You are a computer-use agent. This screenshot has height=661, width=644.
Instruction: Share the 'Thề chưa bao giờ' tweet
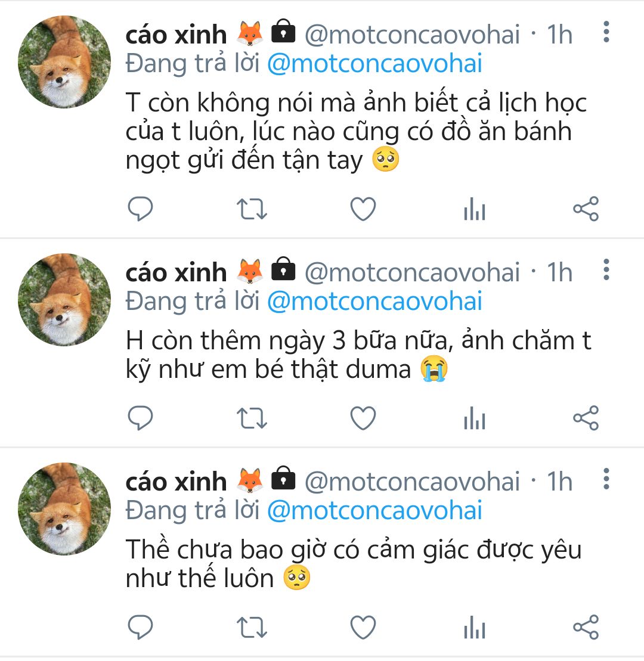[586, 626]
